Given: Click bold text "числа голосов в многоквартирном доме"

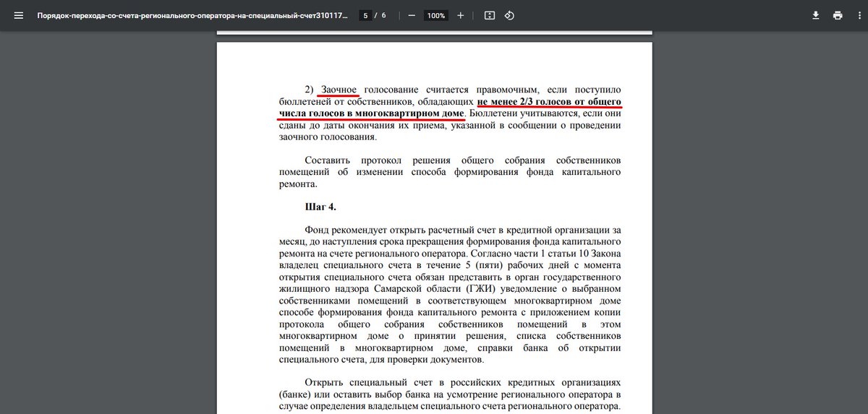Looking at the screenshot, I should point(372,113).
